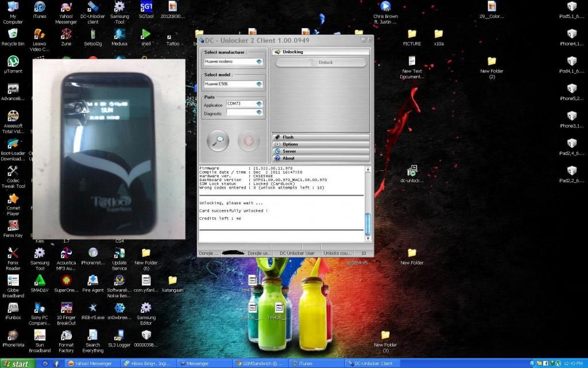Viewport: 588px width, 368px height.
Task: Grab the log scrollbar thumb
Action: pos(368,224)
